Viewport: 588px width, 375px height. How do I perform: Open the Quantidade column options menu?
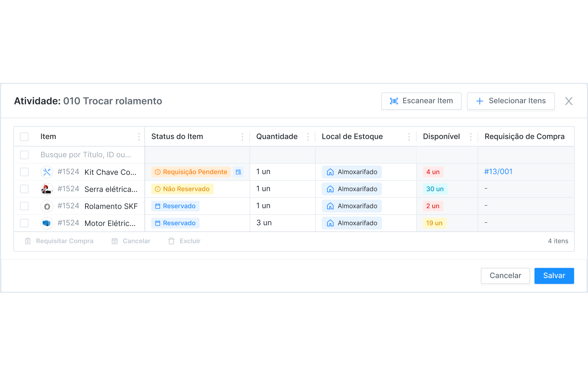pos(308,137)
